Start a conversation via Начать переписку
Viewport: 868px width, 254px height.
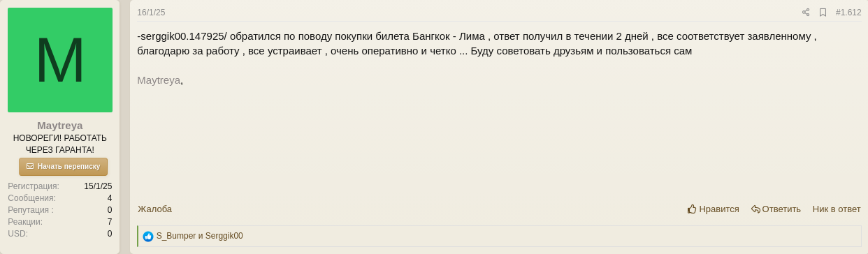(x=63, y=166)
